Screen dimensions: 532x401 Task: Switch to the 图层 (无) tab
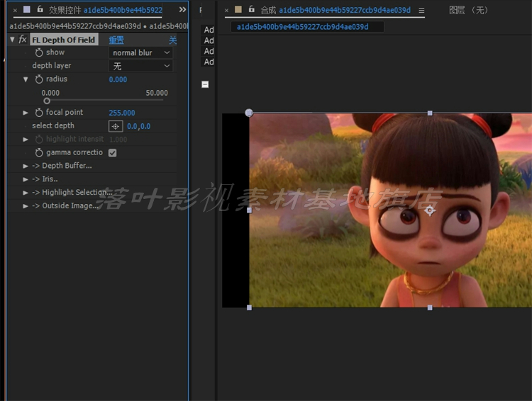468,10
